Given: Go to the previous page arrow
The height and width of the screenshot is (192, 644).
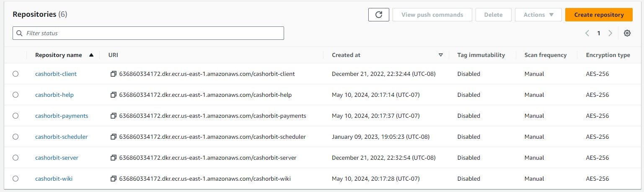Looking at the screenshot, I should (x=587, y=33).
